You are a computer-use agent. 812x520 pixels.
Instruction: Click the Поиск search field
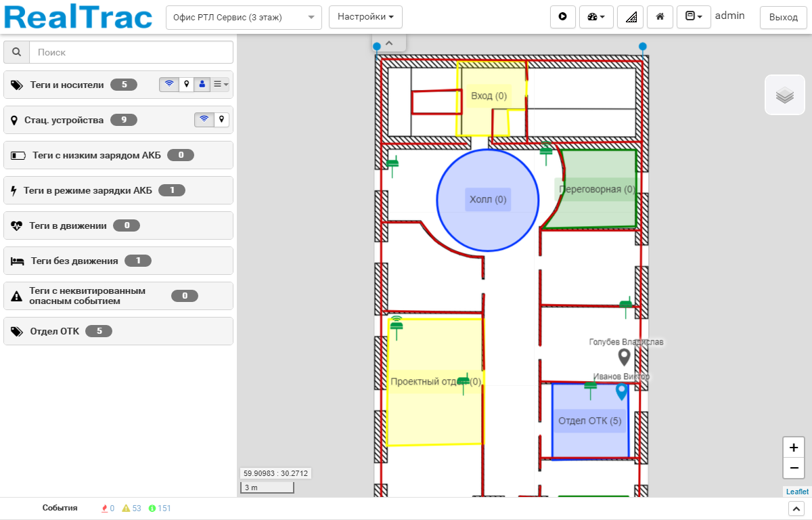click(131, 52)
